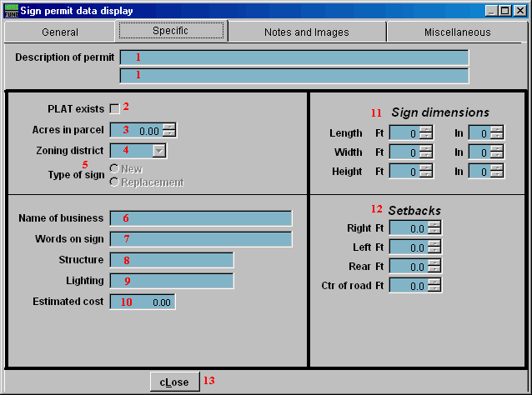This screenshot has width=532, height=395.
Task: Adjust the Length Ft spinner
Action: coord(426,132)
